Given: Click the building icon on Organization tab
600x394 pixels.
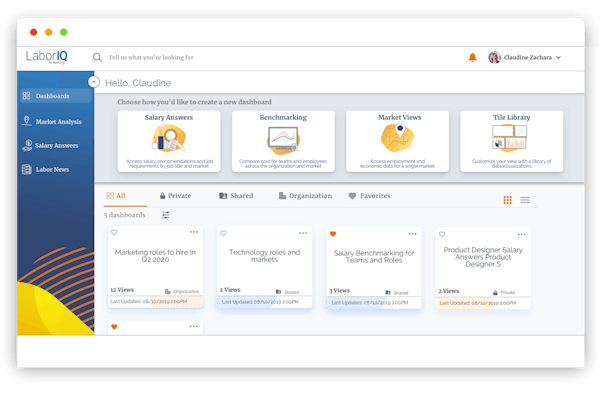Looking at the screenshot, I should click(x=282, y=196).
